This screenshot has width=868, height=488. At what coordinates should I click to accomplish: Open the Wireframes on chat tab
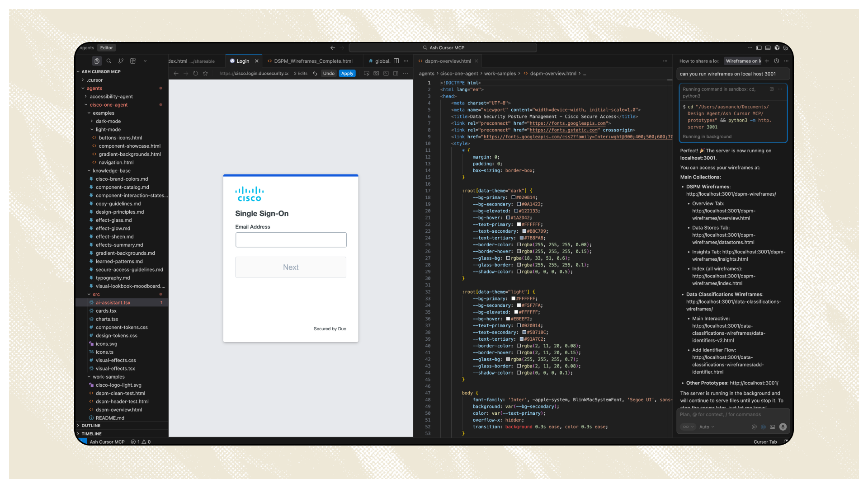tap(743, 61)
